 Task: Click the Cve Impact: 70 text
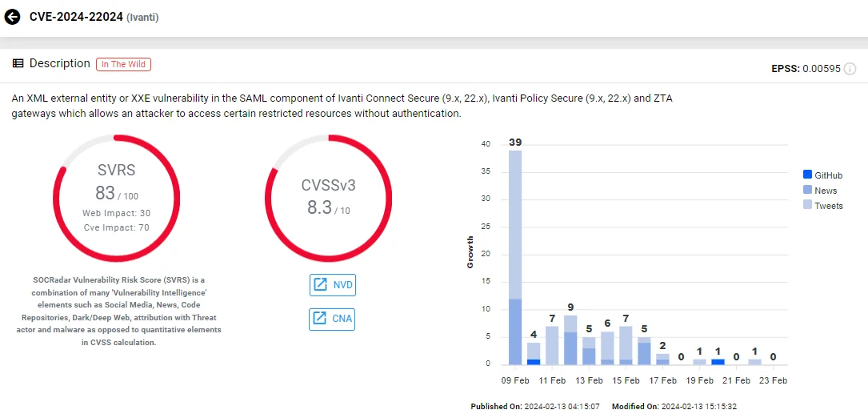coord(116,227)
